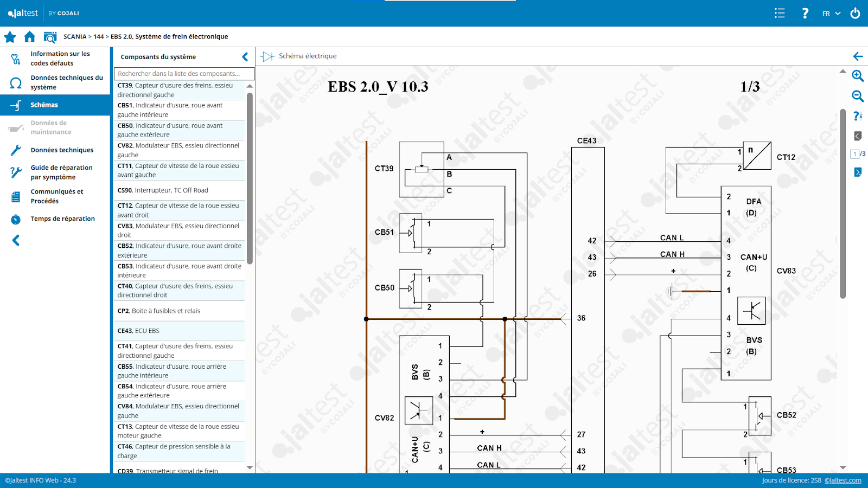This screenshot has height=488, width=868.
Task: Click the repair time clock icon
Action: tap(16, 219)
